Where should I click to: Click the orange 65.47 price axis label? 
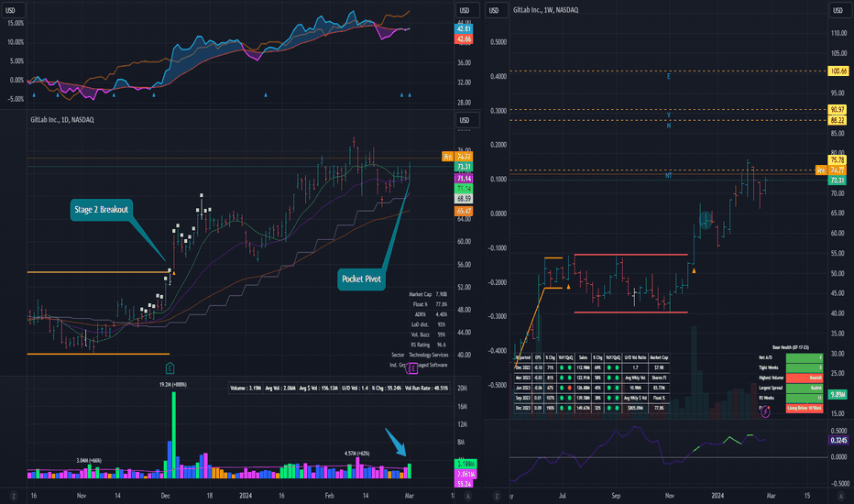(x=464, y=211)
